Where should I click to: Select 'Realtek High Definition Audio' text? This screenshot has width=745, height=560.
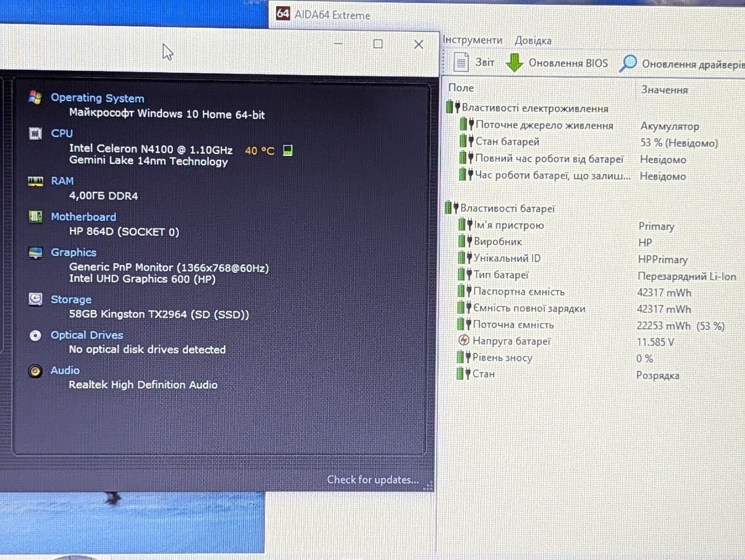[143, 384]
